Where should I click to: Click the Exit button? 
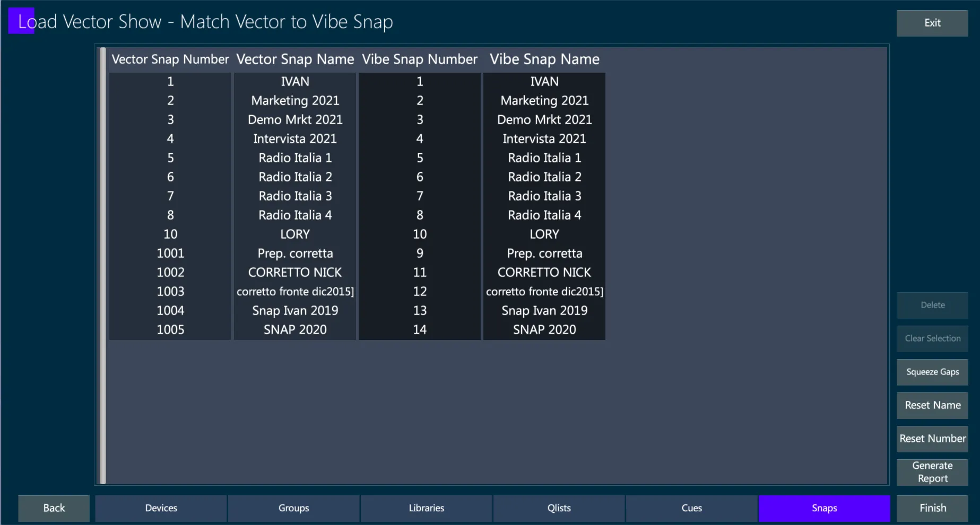coord(932,23)
